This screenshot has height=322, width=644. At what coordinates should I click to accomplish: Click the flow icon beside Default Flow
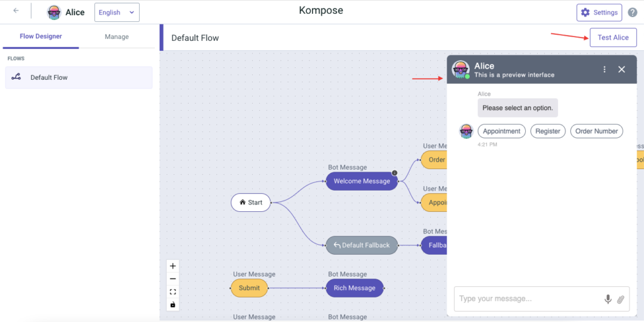coord(16,77)
